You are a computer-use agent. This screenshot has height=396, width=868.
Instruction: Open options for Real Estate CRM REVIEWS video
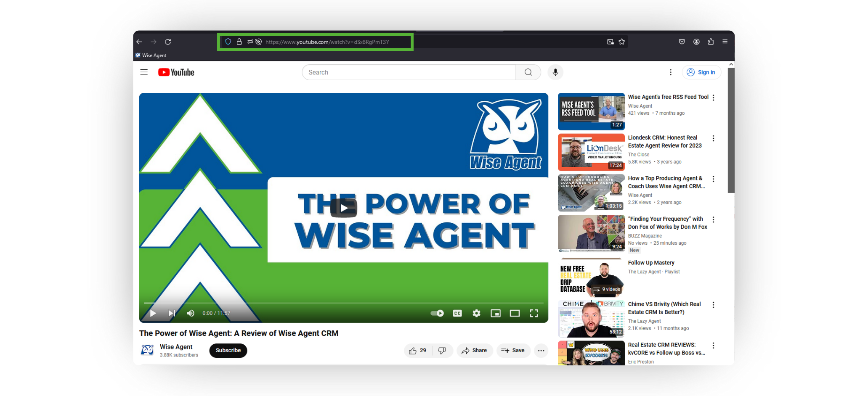[x=714, y=346]
